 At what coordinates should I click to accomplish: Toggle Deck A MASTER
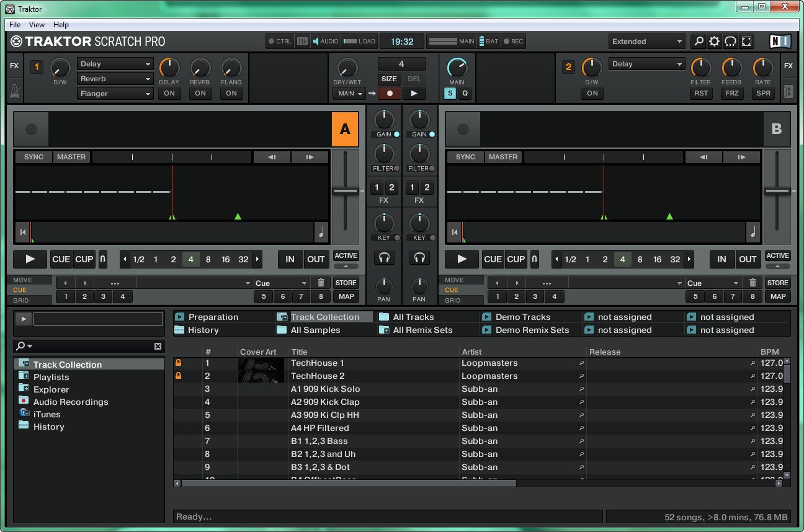(71, 157)
